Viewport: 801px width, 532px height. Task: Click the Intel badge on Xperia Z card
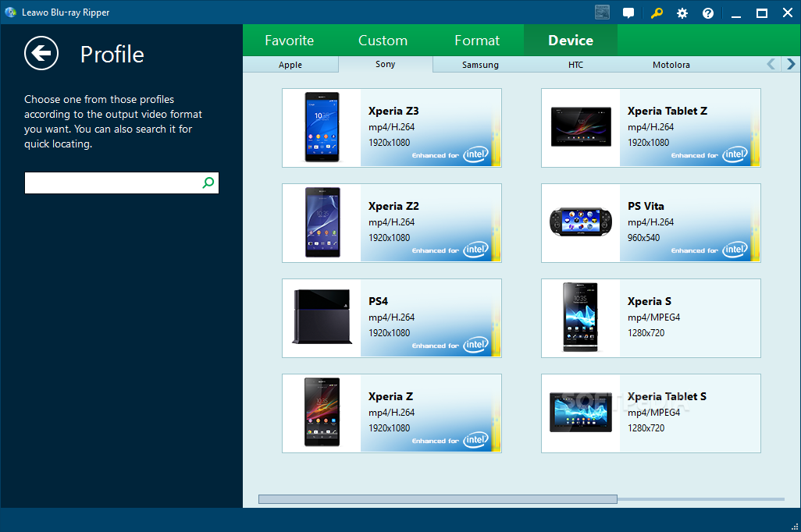475,440
